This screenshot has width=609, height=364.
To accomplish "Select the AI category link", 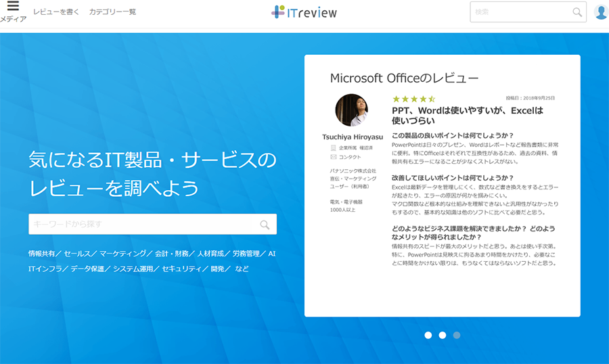I will (272, 254).
